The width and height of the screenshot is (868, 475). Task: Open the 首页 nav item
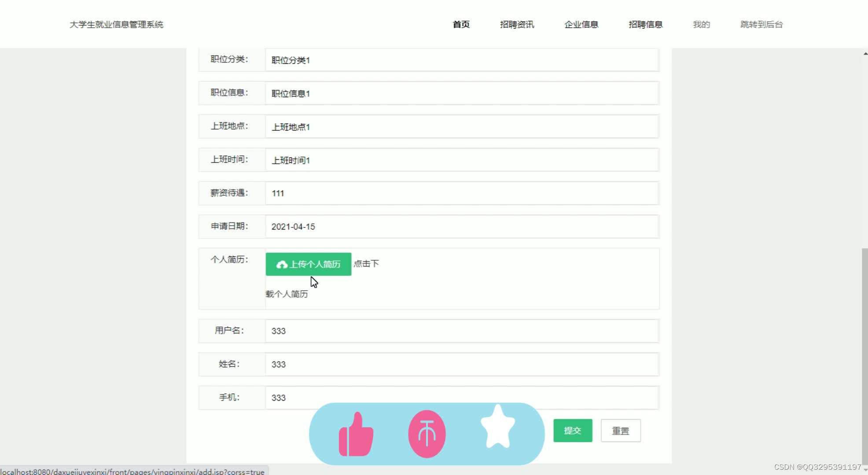[x=461, y=24]
